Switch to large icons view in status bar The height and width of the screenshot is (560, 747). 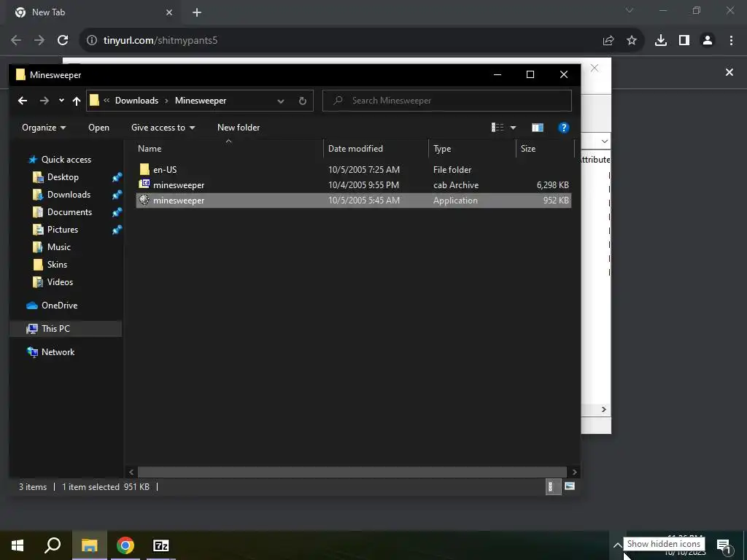(569, 486)
